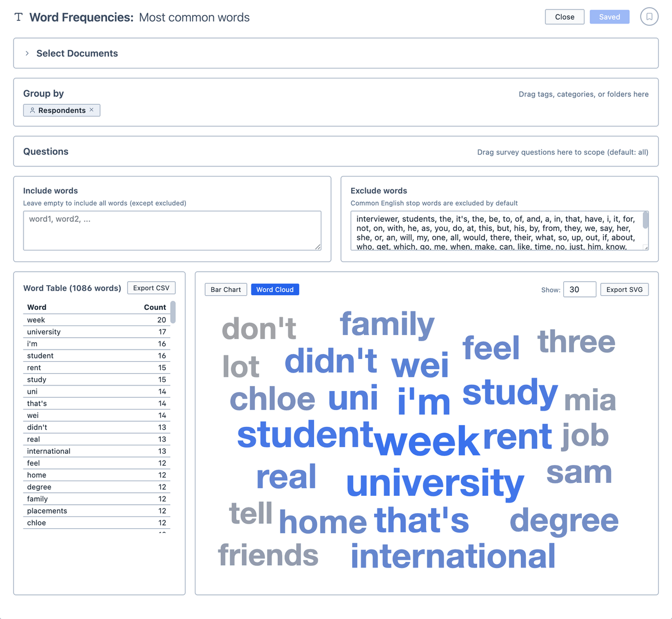The width and height of the screenshot is (672, 619).
Task: Click 'sam' in the word cloud
Action: tap(579, 473)
